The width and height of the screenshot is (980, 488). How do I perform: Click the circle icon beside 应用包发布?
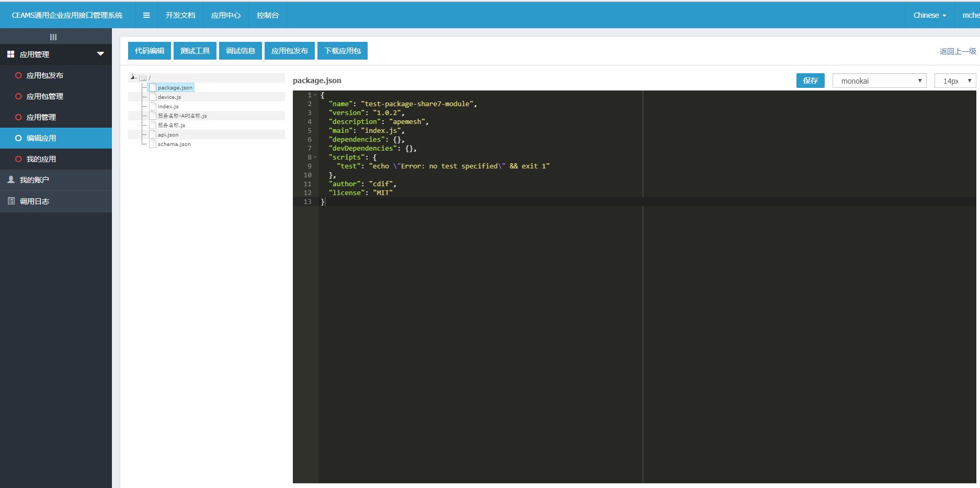pos(18,75)
